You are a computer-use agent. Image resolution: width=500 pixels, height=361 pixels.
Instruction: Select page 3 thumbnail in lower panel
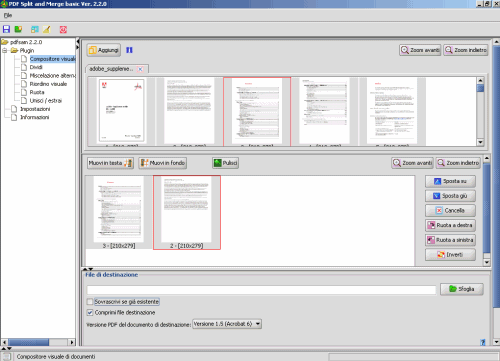click(119, 212)
